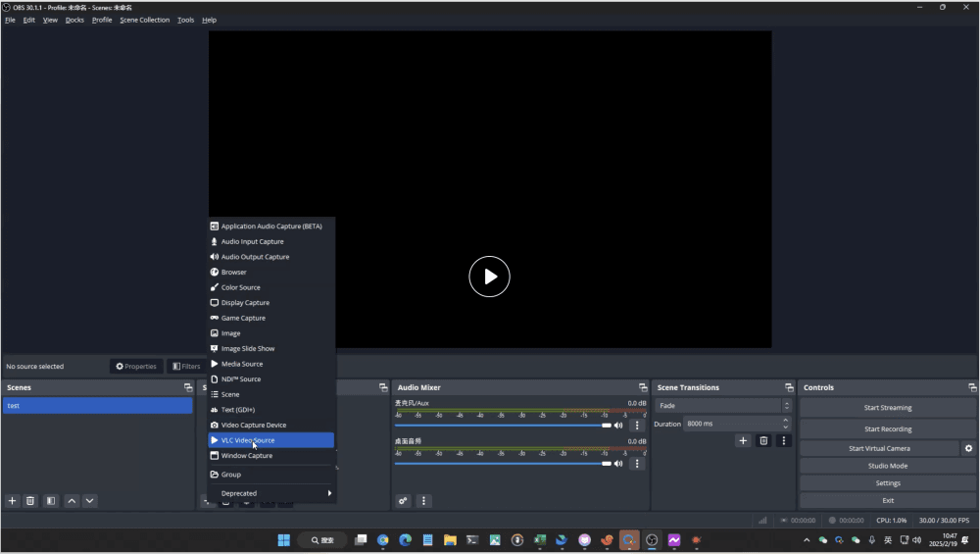
Task: Remove transition with trash icon
Action: (763, 441)
